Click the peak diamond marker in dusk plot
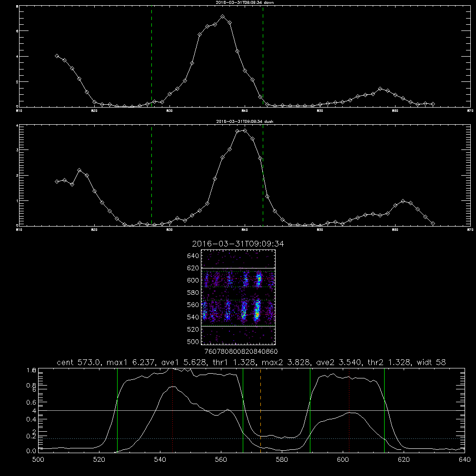476x476 pixels. pyautogui.click(x=245, y=131)
